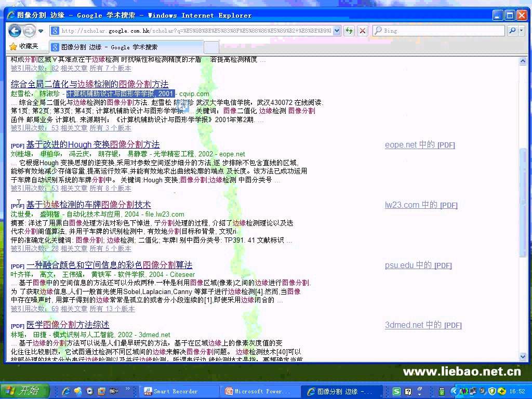Click the shield security tray icon
The width and height of the screenshot is (532, 399).
(x=493, y=392)
